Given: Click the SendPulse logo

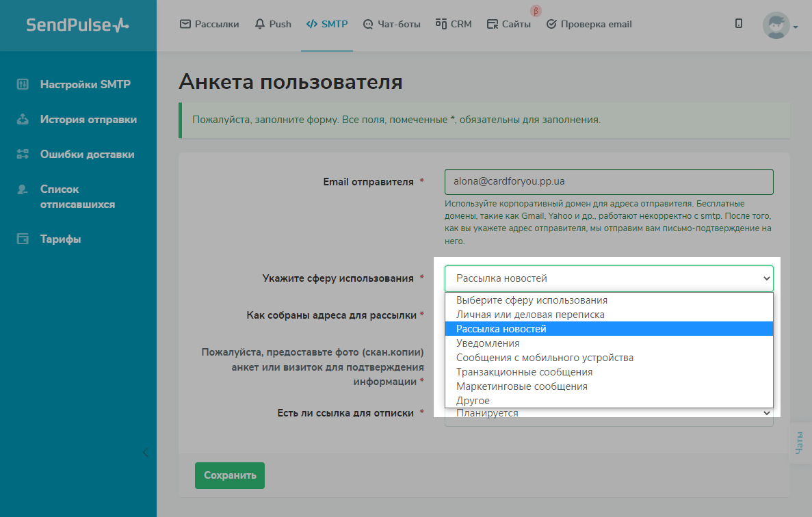Looking at the screenshot, I should click(x=77, y=25).
